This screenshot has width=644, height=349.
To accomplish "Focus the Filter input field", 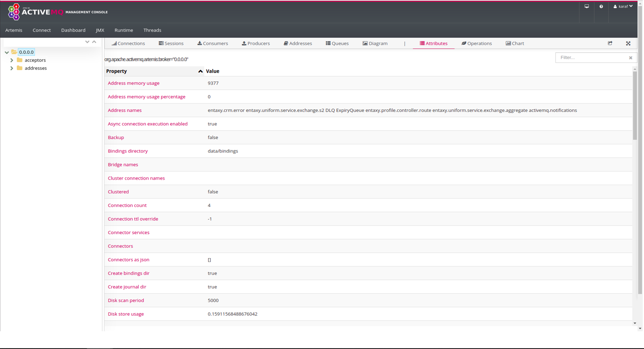I will coord(591,57).
